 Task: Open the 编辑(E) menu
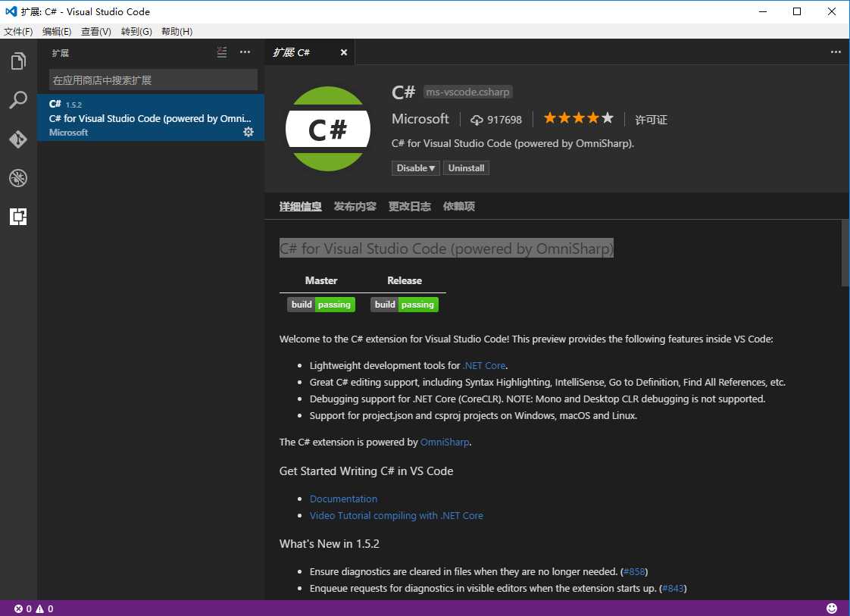57,32
